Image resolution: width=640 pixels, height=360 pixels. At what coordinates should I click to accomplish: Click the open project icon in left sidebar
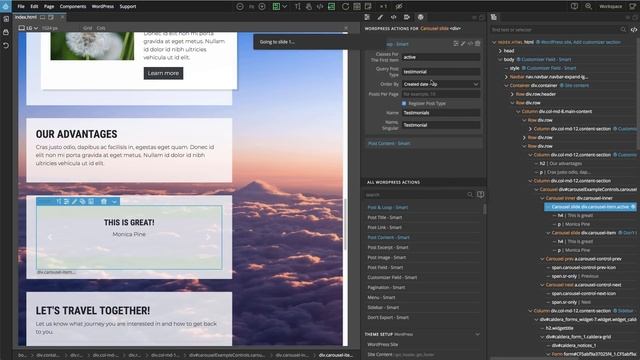click(6, 19)
